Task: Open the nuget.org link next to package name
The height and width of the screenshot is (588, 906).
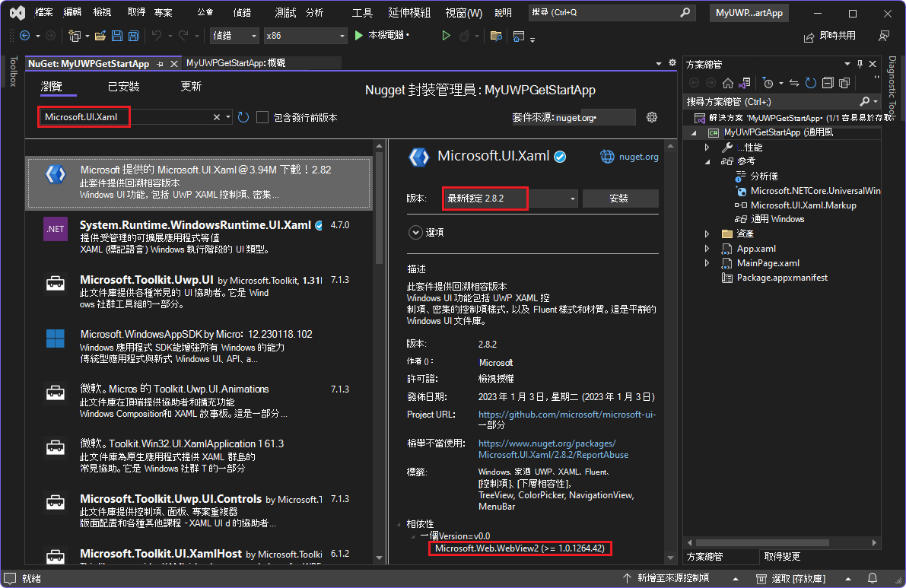Action: tap(638, 157)
